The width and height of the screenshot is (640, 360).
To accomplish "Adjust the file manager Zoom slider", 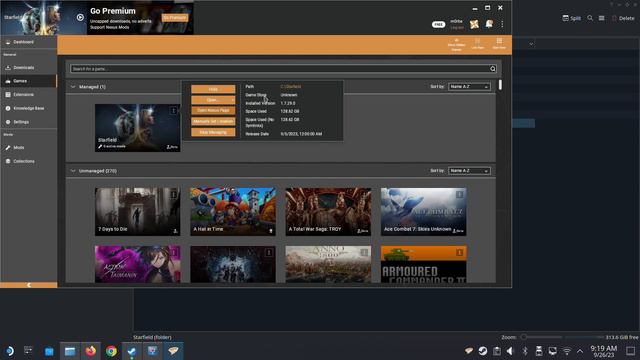I will tap(563, 337).
